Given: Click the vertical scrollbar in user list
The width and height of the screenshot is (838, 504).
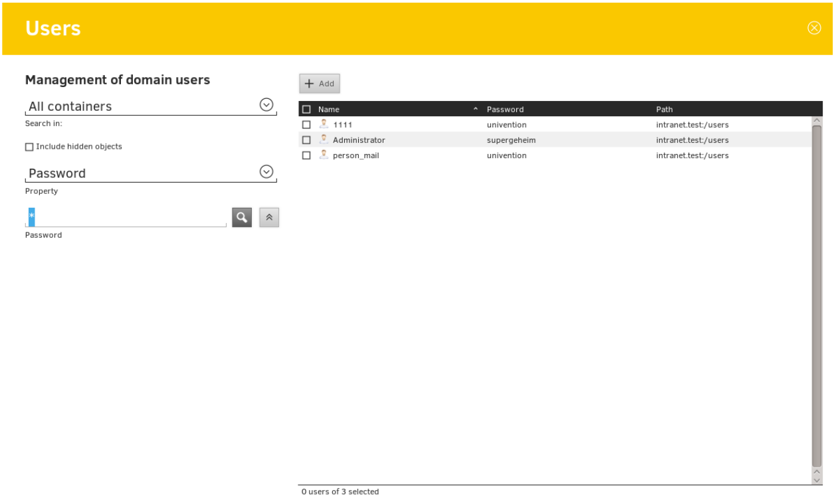Looking at the screenshot, I should pos(817,292).
